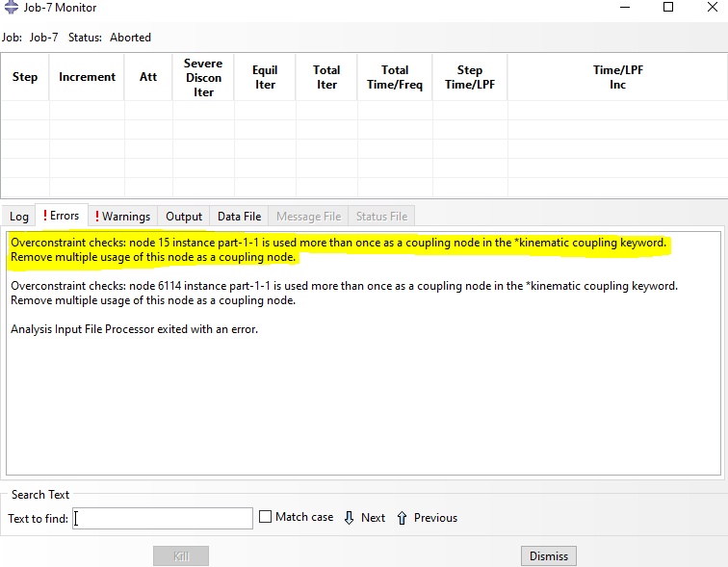This screenshot has height=567, width=728.
Task: Close the Job-7 Monitor window
Action: point(713,7)
